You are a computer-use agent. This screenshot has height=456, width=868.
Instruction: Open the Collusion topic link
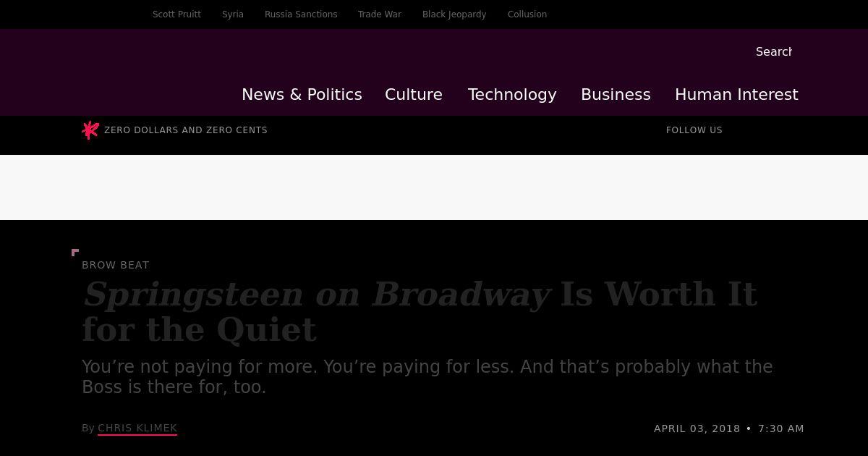(527, 14)
